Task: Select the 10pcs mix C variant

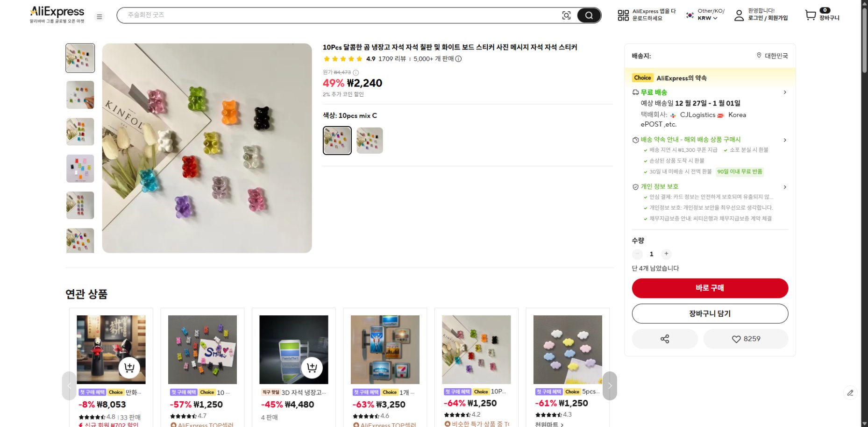Action: [337, 141]
